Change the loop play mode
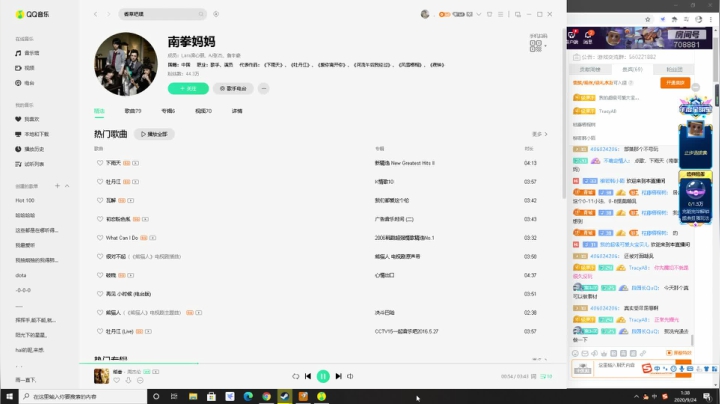 [x=295, y=376]
